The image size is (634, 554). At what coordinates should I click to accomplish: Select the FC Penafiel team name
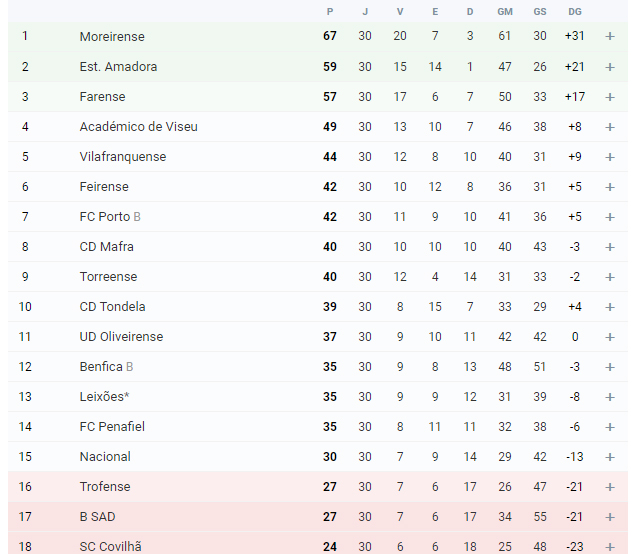click(x=112, y=427)
